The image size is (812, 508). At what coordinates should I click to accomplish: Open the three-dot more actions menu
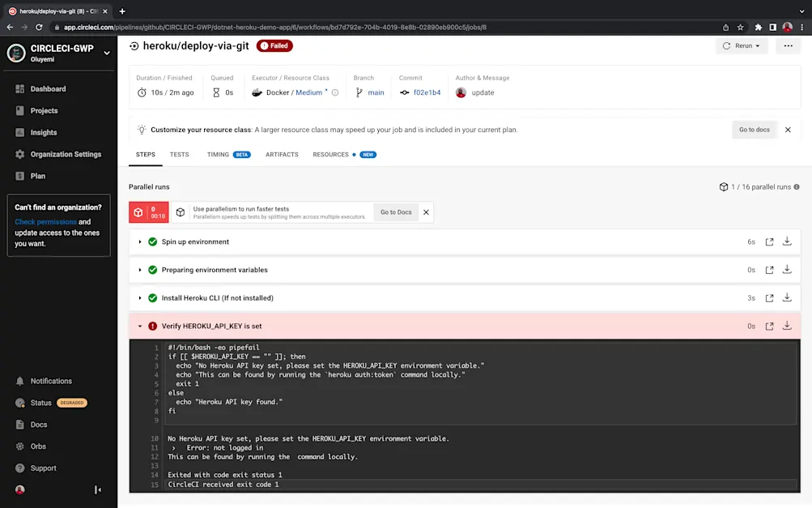pyautogui.click(x=789, y=45)
